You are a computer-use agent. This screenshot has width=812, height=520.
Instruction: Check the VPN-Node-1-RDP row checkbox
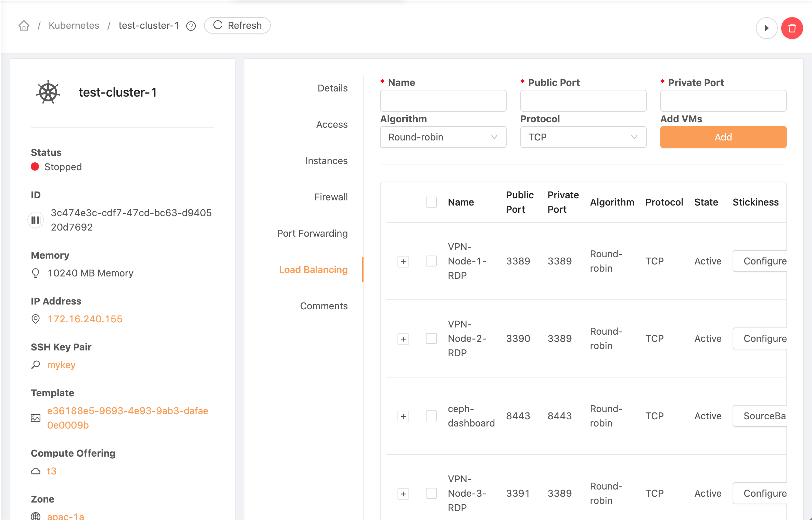tap(431, 261)
